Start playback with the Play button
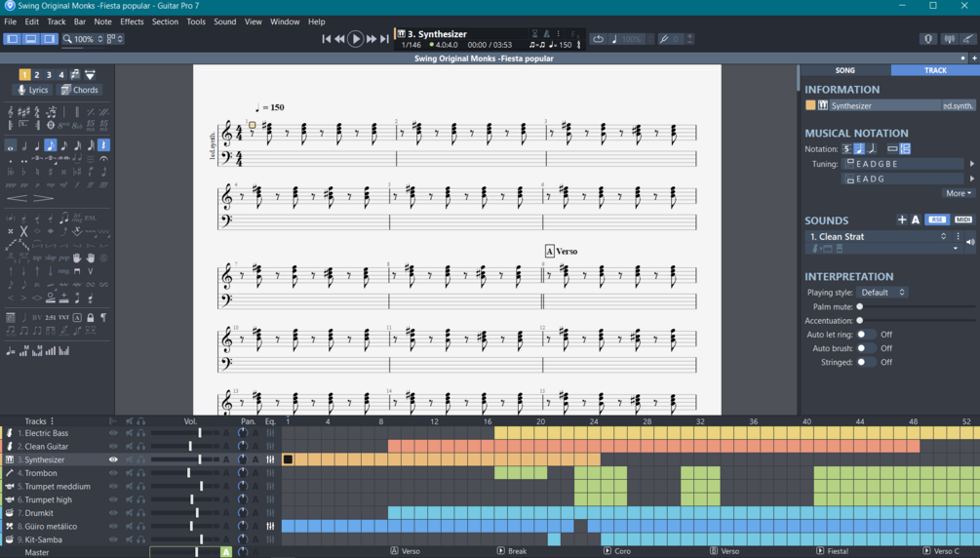This screenshot has width=980, height=558. [355, 39]
